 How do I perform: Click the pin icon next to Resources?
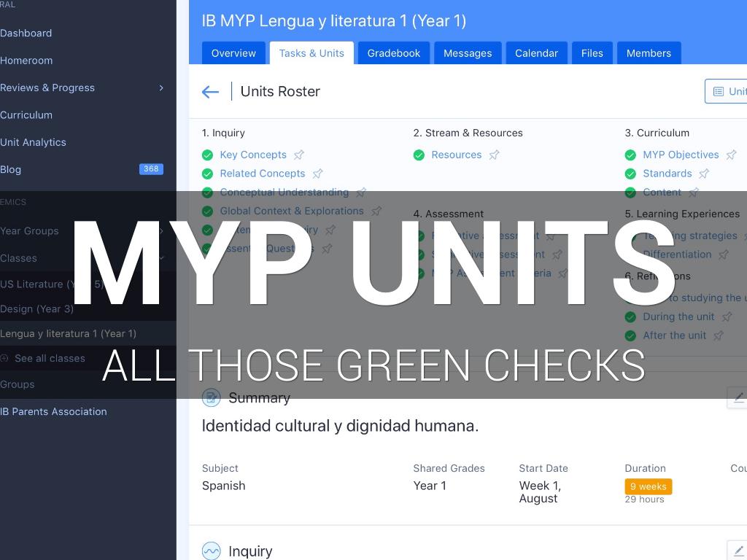tap(494, 155)
